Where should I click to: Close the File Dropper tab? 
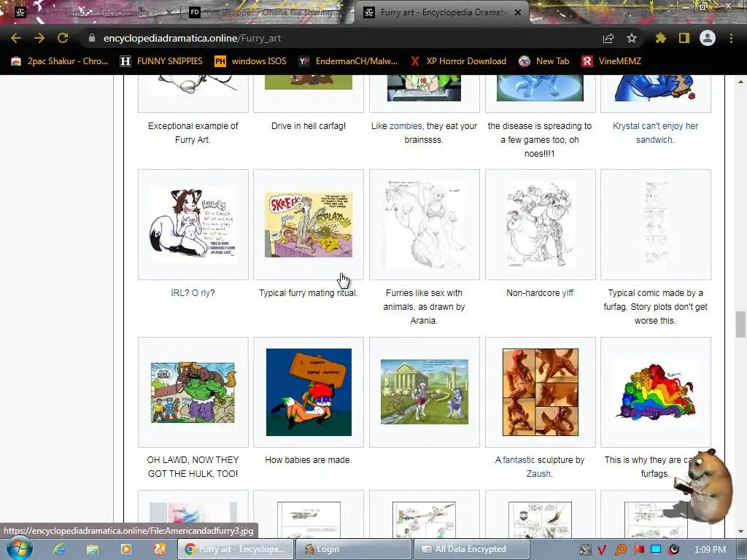343,12
